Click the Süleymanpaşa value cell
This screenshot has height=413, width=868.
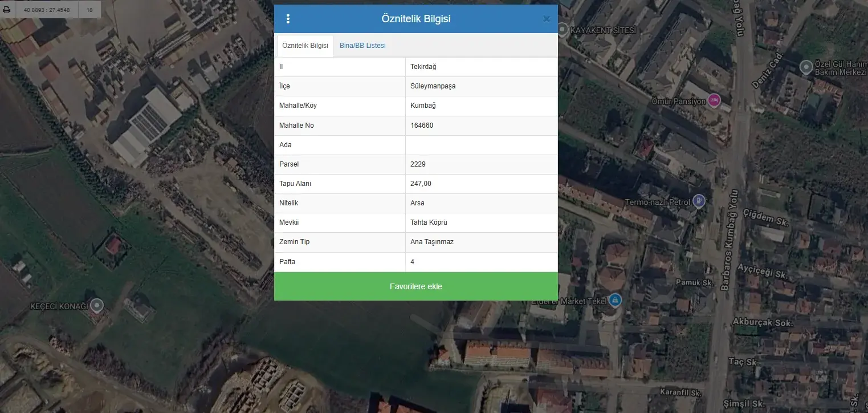click(482, 86)
